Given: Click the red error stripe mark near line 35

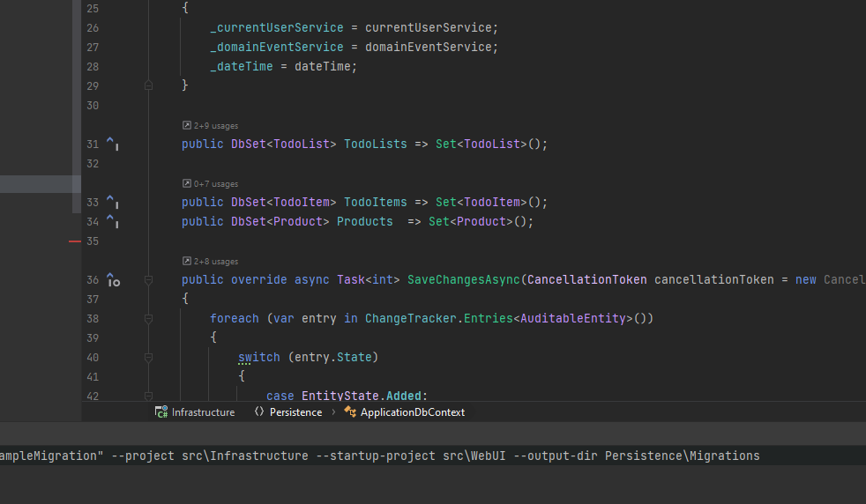Looking at the screenshot, I should tap(75, 241).
